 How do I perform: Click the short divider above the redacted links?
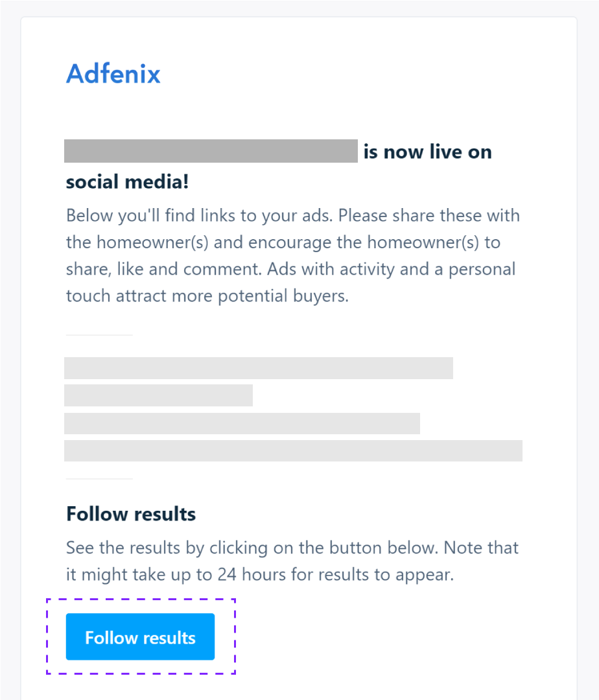(x=99, y=335)
